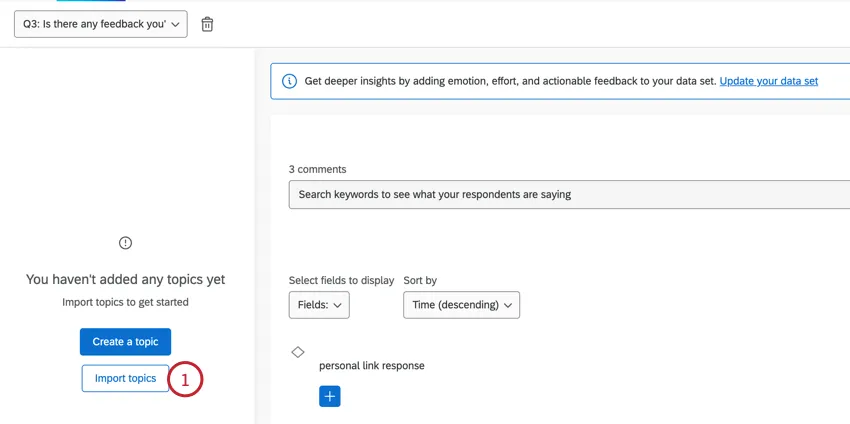
Task: Click the Create a topic button
Action: 125,342
